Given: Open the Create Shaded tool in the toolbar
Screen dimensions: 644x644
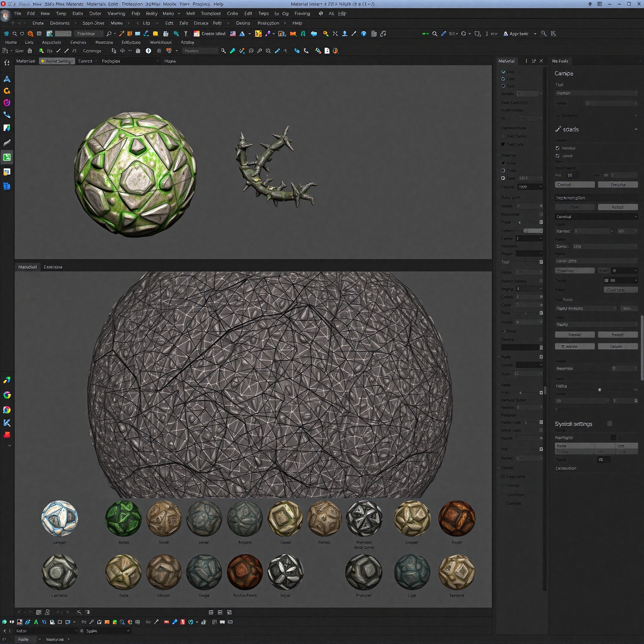Looking at the screenshot, I should 209,33.
